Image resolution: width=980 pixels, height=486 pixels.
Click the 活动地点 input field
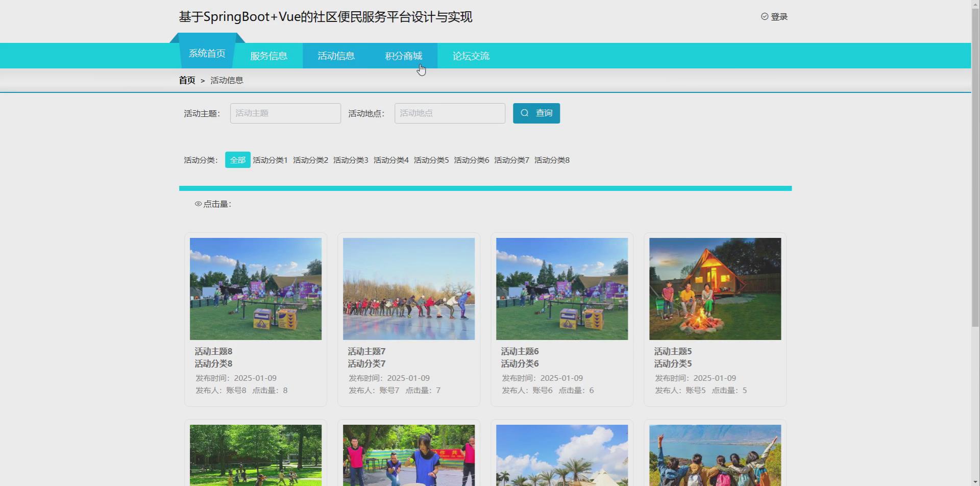coord(449,113)
